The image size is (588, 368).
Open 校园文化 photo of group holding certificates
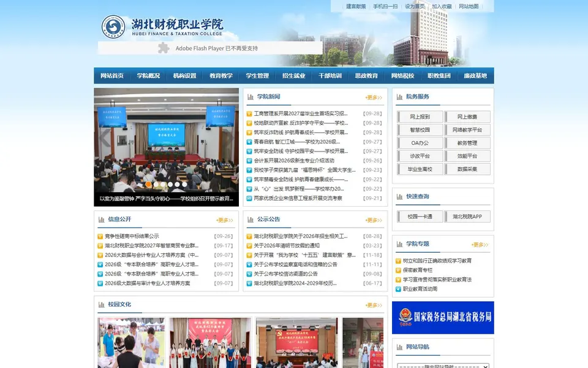coord(210,343)
